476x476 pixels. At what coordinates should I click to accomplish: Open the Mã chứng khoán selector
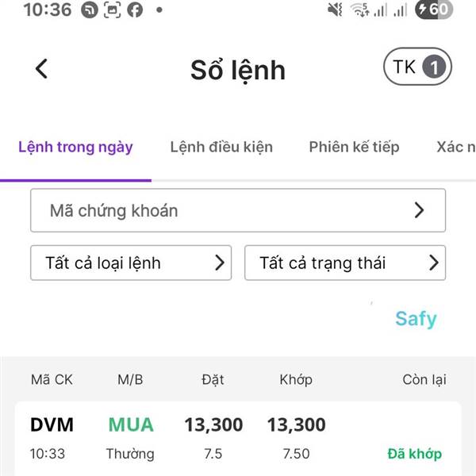point(238,210)
